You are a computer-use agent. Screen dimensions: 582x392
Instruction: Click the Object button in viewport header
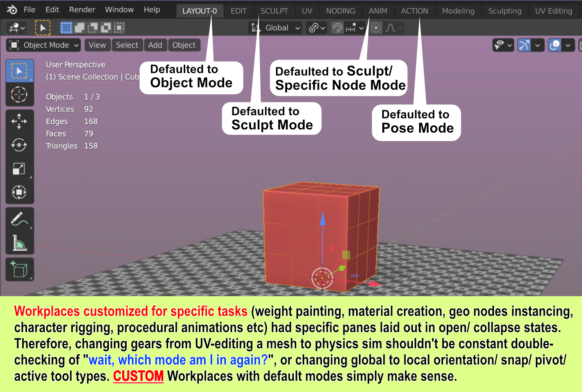coord(184,45)
